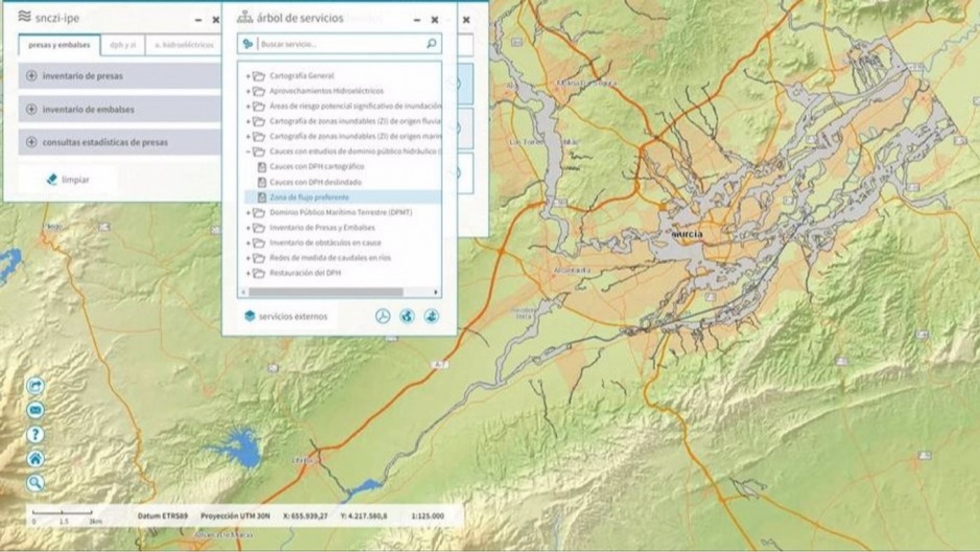
Task: Click the envelope email icon on map
Action: [35, 410]
